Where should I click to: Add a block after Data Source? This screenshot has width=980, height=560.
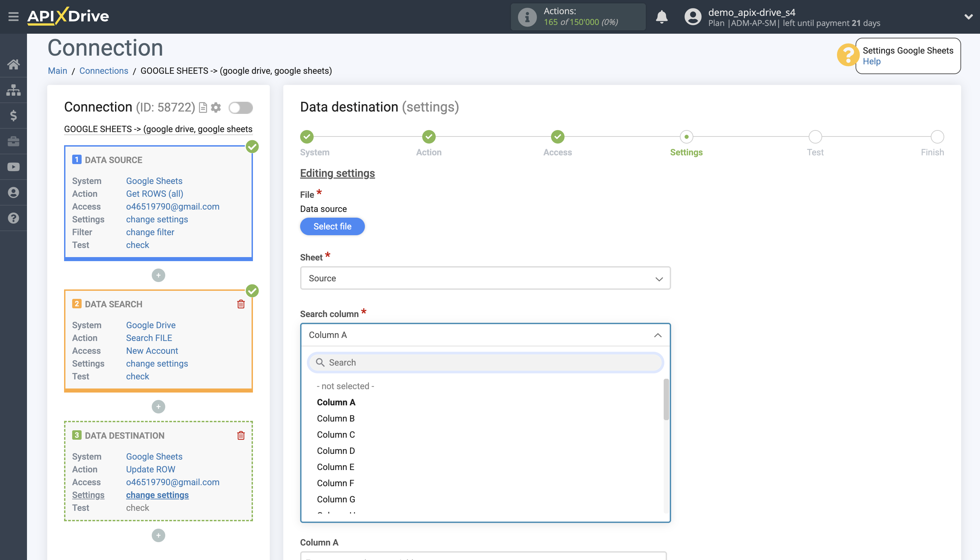158,275
